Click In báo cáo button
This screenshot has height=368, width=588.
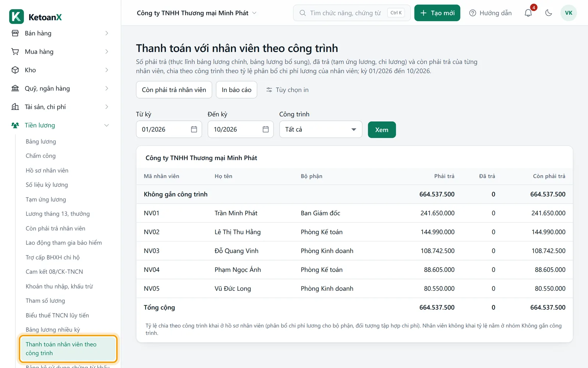pyautogui.click(x=236, y=90)
